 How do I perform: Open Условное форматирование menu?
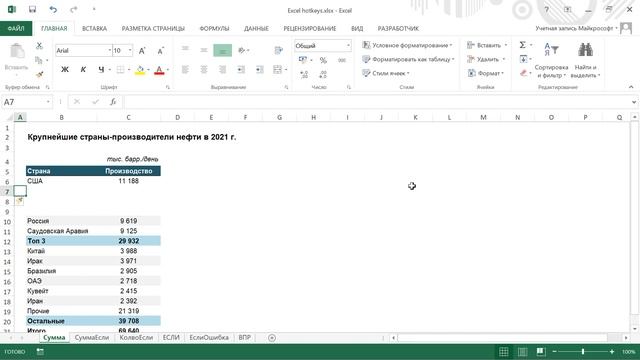tap(407, 45)
